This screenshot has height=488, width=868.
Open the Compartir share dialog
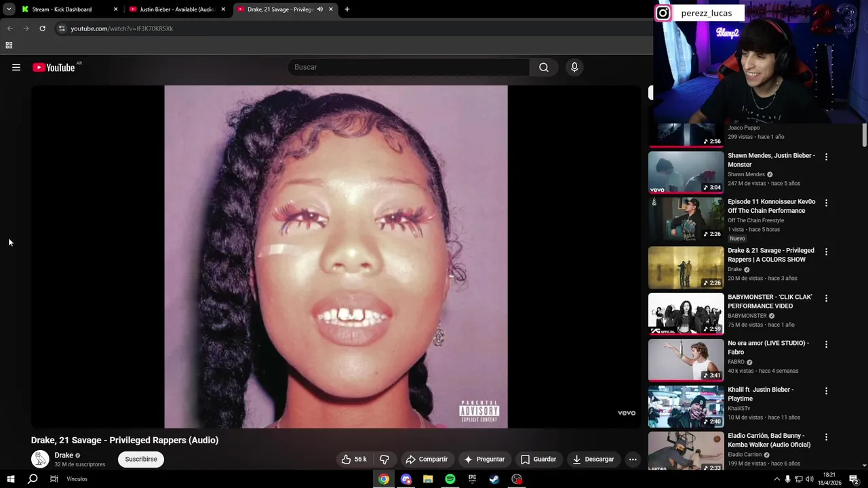click(x=427, y=459)
